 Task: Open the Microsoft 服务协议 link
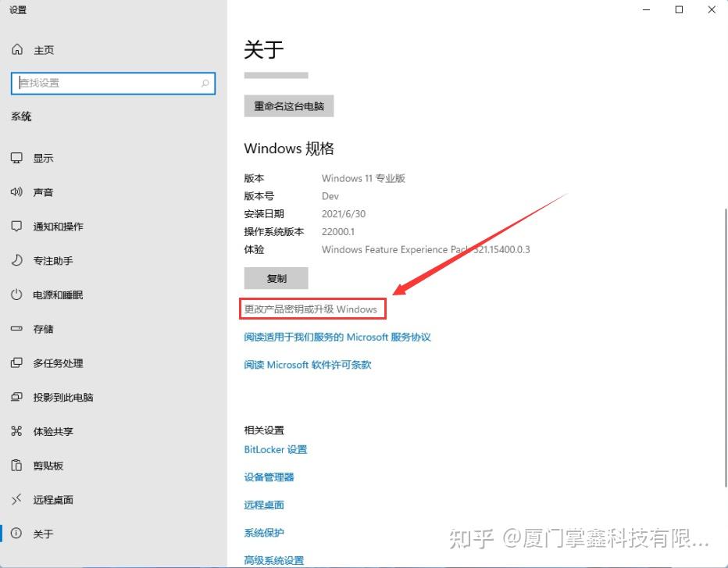pyautogui.click(x=337, y=338)
